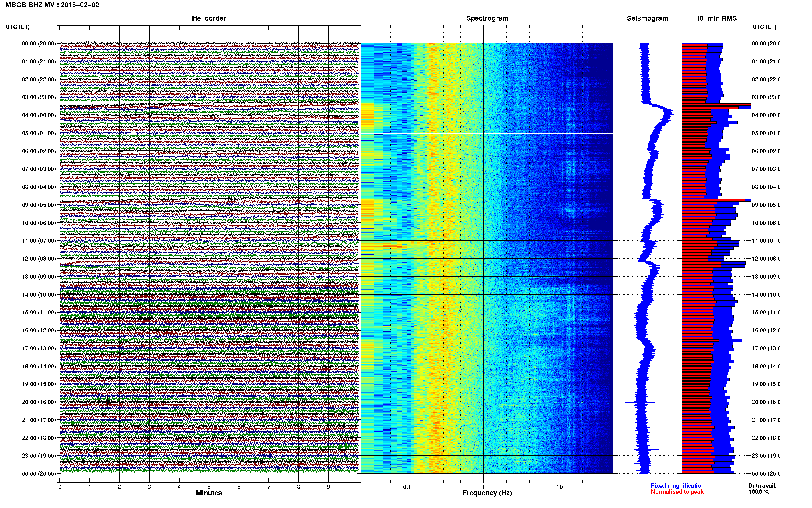Click the 'Frequency (Hz)' axis label
The width and height of the screenshot is (812, 508).
tap(487, 493)
